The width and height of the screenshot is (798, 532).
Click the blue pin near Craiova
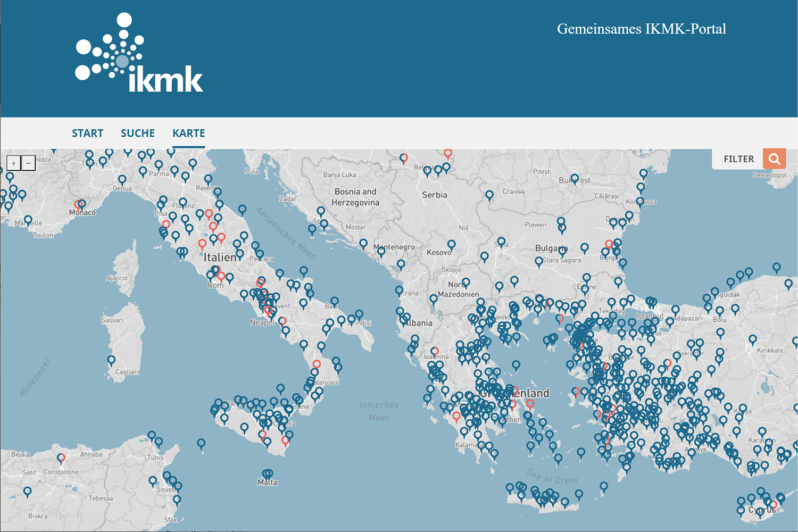coord(489,195)
